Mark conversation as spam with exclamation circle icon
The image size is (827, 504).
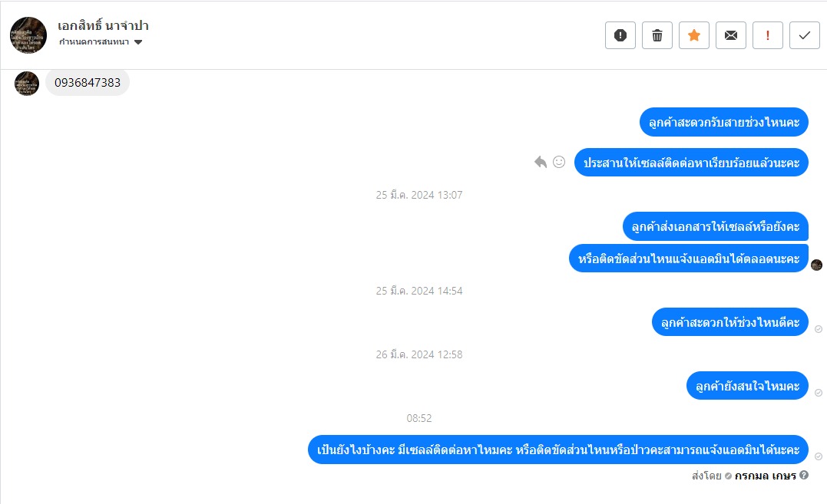pyautogui.click(x=620, y=35)
